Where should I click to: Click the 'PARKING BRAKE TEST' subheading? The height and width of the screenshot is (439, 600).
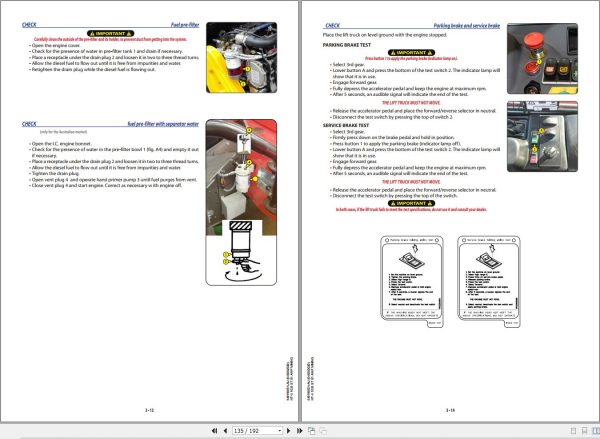pos(347,45)
